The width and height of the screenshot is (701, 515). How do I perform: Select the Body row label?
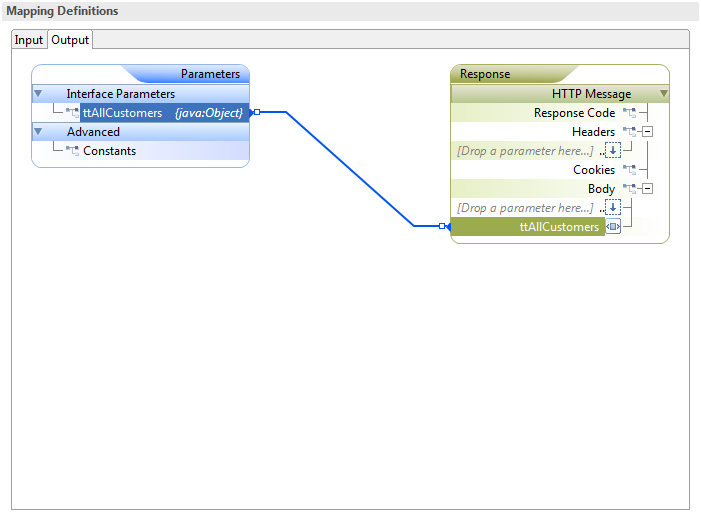click(x=601, y=189)
